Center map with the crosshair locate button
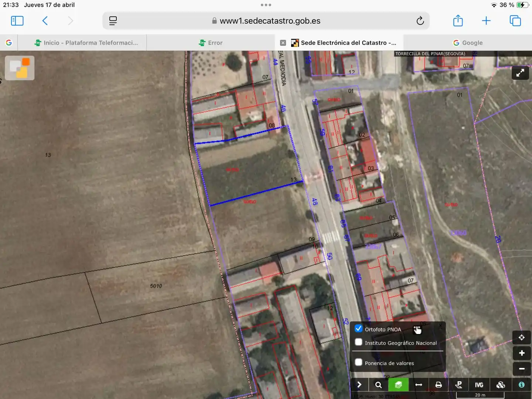The width and height of the screenshot is (532, 399). [x=522, y=337]
